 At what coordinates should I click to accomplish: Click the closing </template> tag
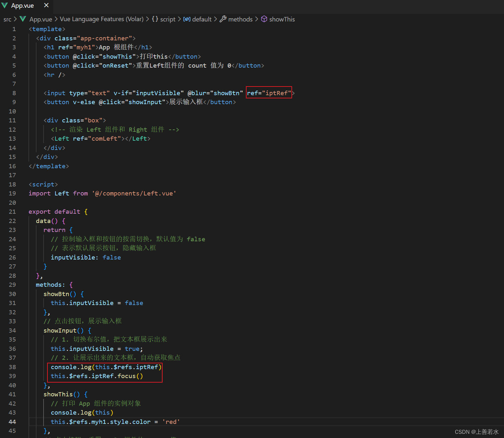point(49,166)
